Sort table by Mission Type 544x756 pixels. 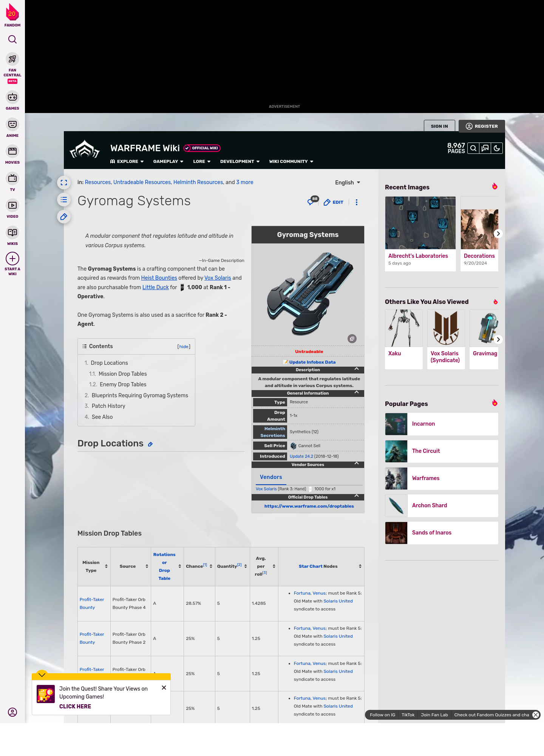94,566
